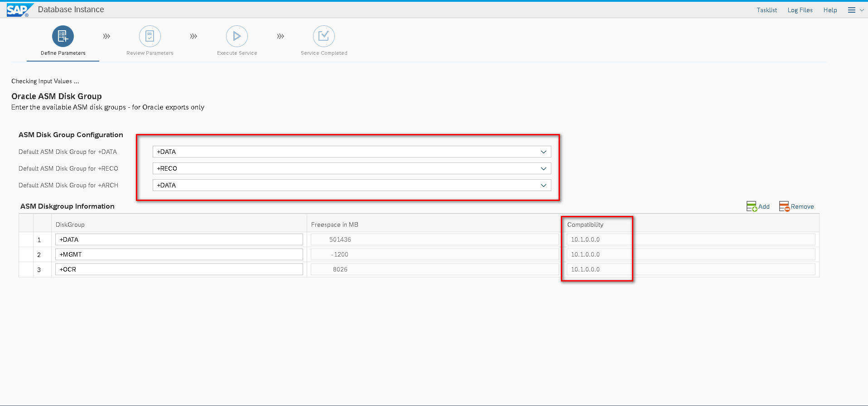Select the Execute Service step icon
This screenshot has width=868, height=406.
click(x=237, y=36)
